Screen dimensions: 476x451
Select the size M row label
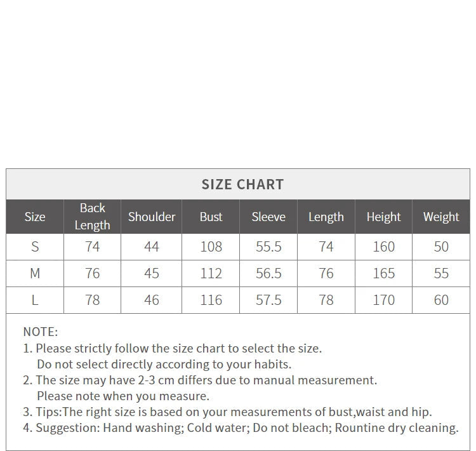point(35,273)
